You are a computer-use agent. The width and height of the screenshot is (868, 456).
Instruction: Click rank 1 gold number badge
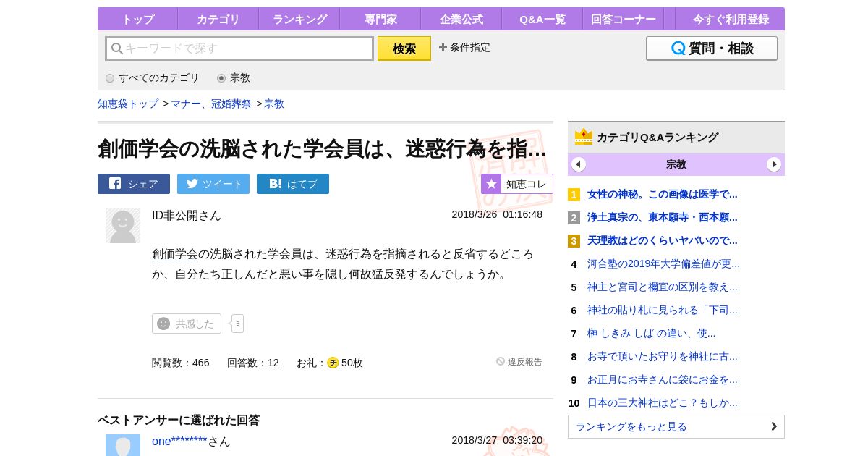click(x=574, y=195)
